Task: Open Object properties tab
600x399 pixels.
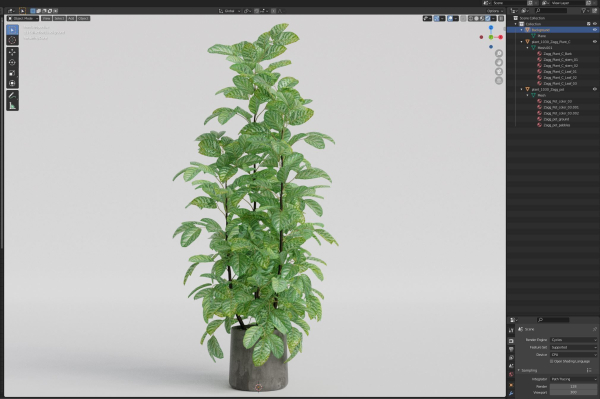Action: tap(511, 385)
